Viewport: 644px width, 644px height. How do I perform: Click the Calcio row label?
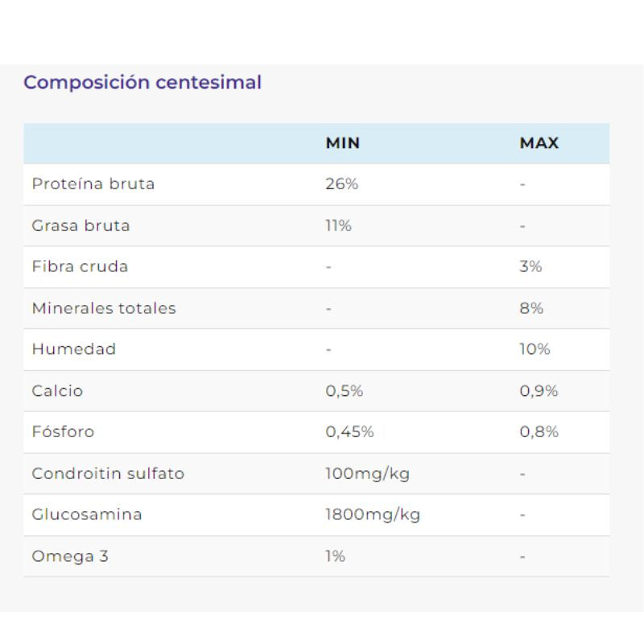point(57,391)
